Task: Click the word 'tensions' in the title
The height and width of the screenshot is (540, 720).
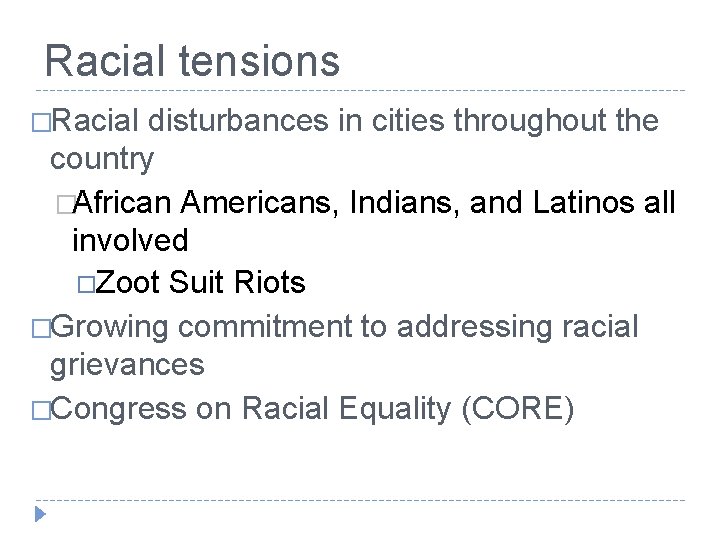Action: click(259, 62)
